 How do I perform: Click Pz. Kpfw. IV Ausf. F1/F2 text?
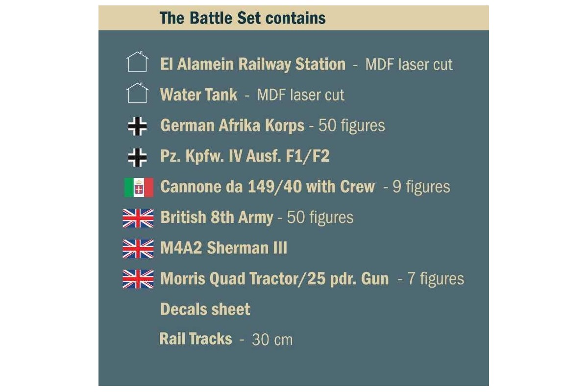point(245,156)
